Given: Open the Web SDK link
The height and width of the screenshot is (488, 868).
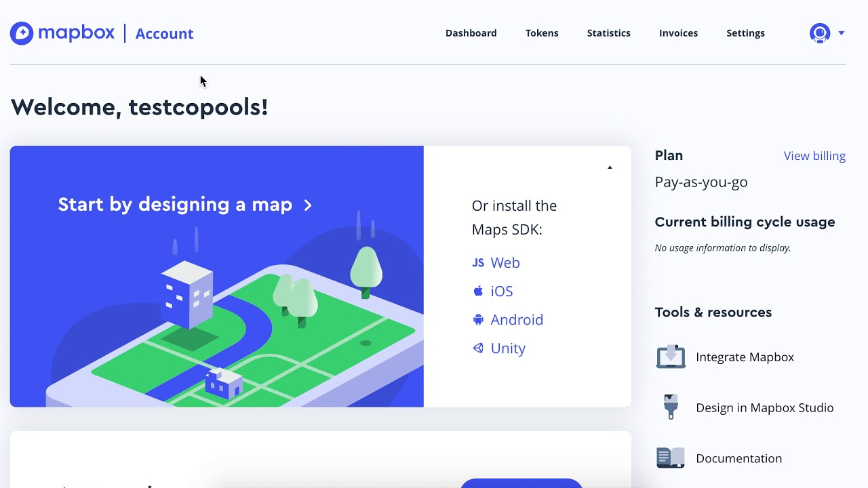Looking at the screenshot, I should tap(505, 263).
